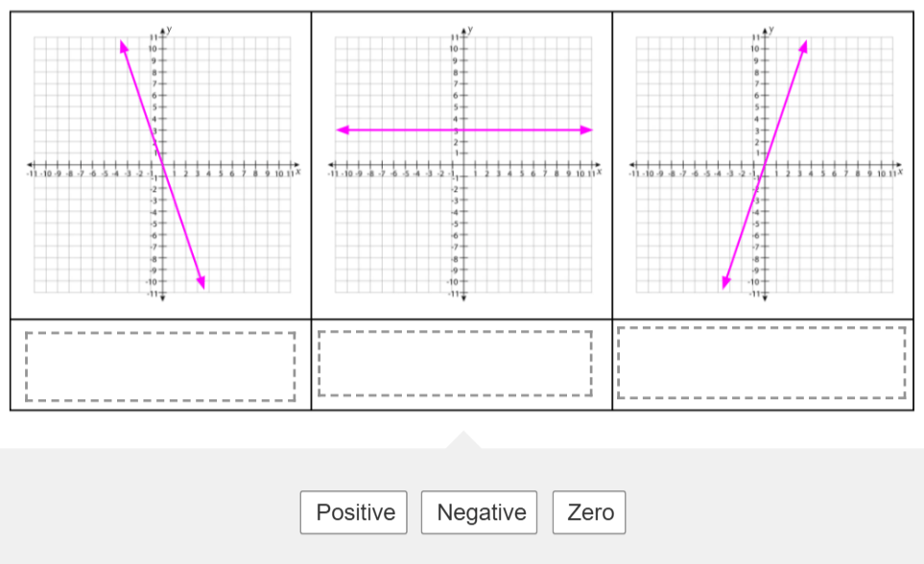The height and width of the screenshot is (564, 924).
Task: Click the Negative answer tile
Action: [x=479, y=512]
